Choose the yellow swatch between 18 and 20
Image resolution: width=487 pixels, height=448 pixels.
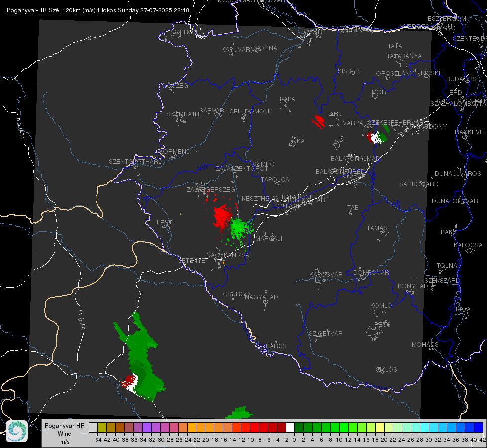point(380,427)
